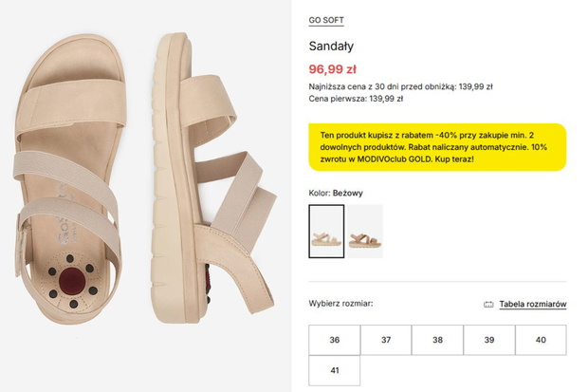Select size 36
This screenshot has height=392, width=588.
pos(335,340)
